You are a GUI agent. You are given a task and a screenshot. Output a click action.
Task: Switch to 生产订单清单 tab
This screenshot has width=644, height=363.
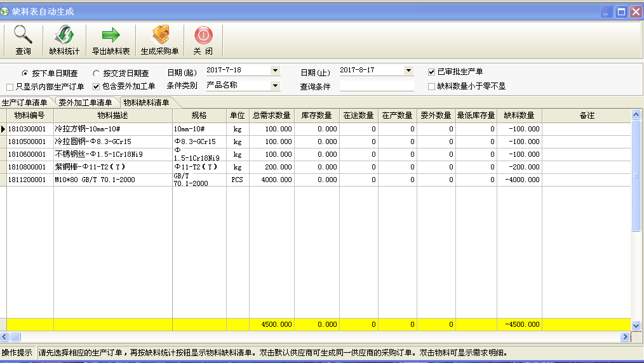(25, 102)
